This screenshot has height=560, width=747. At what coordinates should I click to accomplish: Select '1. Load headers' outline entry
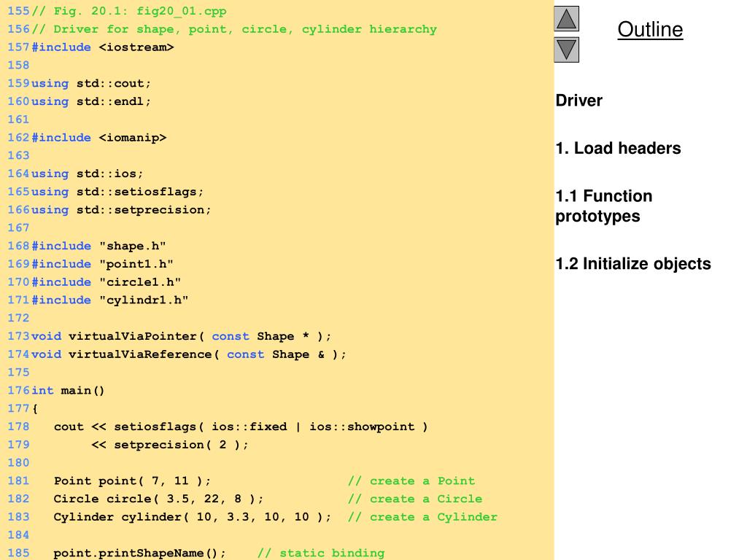tap(618, 148)
